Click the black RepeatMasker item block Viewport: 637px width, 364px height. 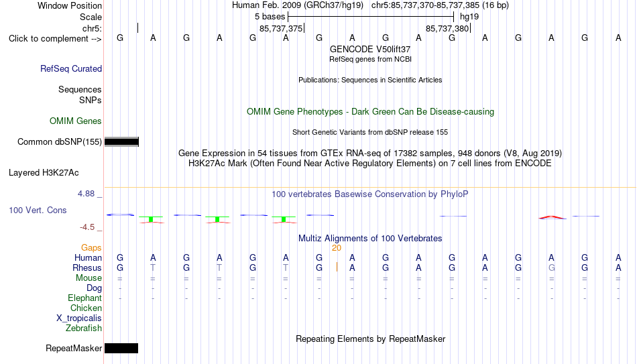[121, 348]
